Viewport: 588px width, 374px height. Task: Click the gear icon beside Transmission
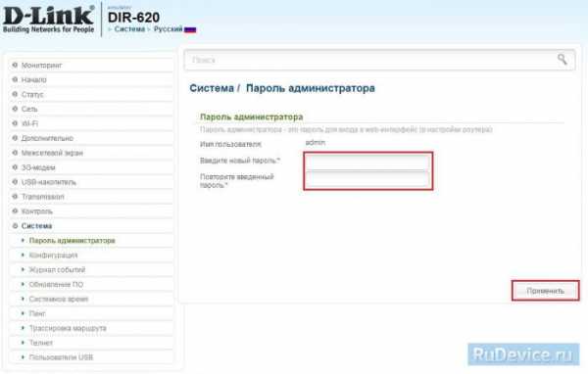pyautogui.click(x=15, y=197)
